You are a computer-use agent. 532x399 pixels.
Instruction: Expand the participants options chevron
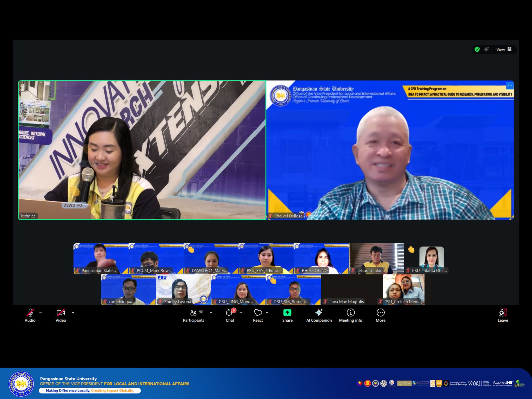click(x=211, y=312)
